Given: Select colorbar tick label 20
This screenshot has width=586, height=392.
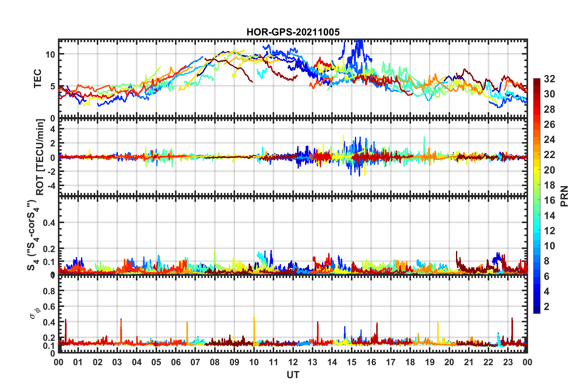Looking at the screenshot, I should click(x=549, y=170).
